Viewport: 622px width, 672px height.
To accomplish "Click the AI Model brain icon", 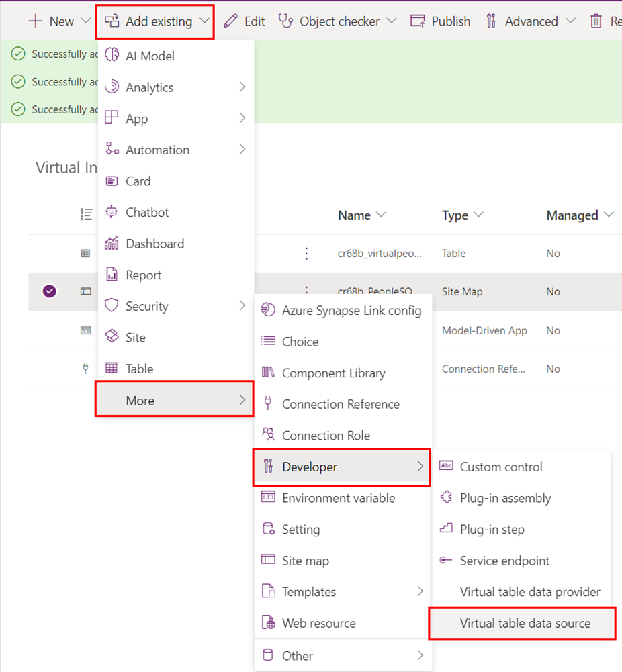I will pos(112,56).
